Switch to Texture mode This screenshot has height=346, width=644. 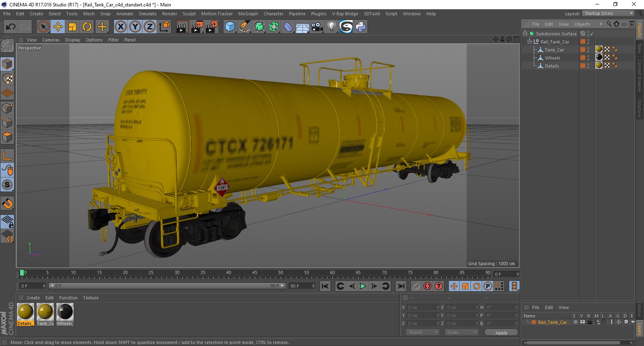[x=7, y=79]
